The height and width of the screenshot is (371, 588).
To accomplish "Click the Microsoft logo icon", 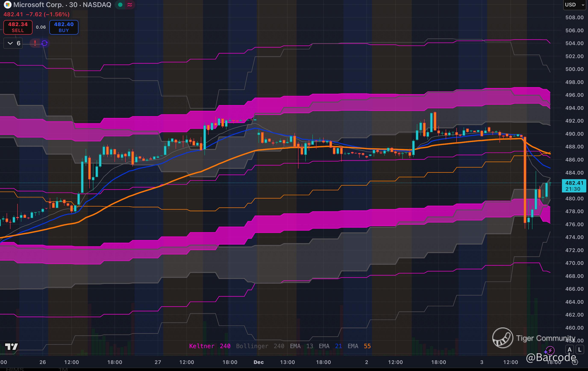I will [7, 5].
